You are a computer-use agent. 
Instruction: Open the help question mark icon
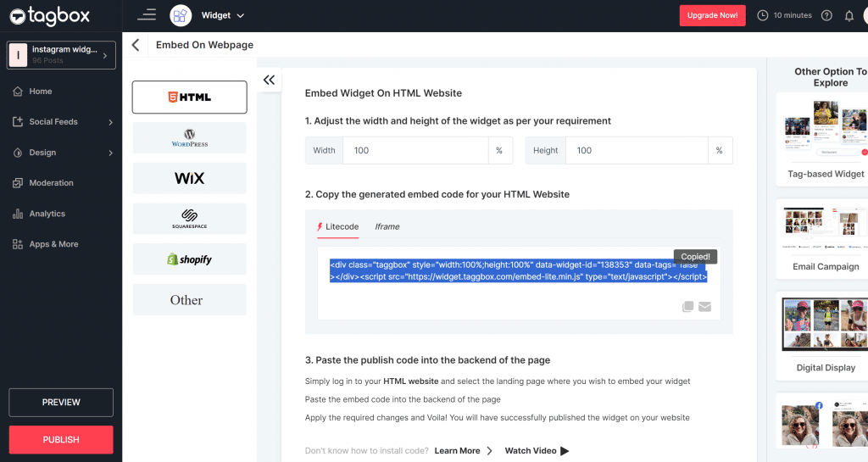pyautogui.click(x=826, y=15)
